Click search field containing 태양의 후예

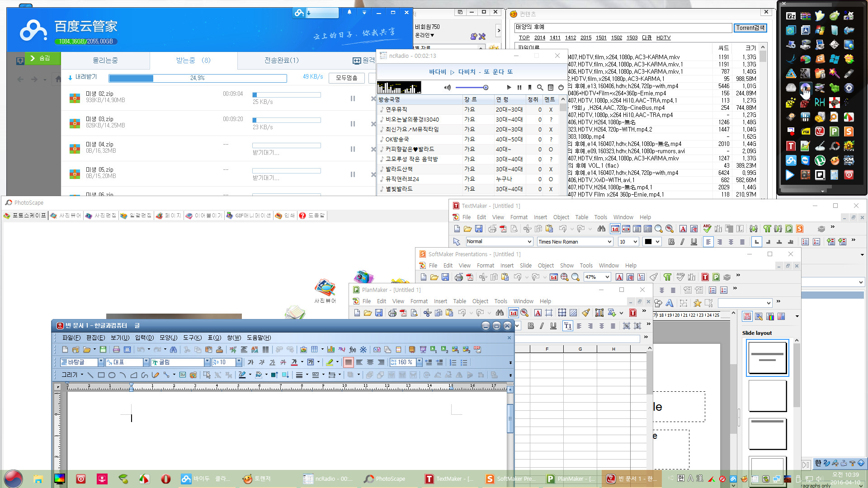click(x=623, y=28)
